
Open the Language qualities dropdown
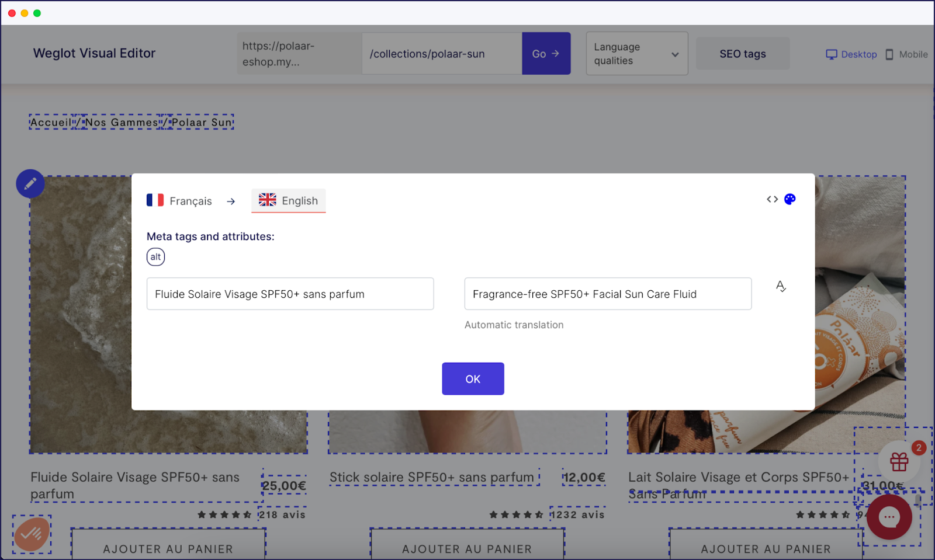tap(637, 54)
